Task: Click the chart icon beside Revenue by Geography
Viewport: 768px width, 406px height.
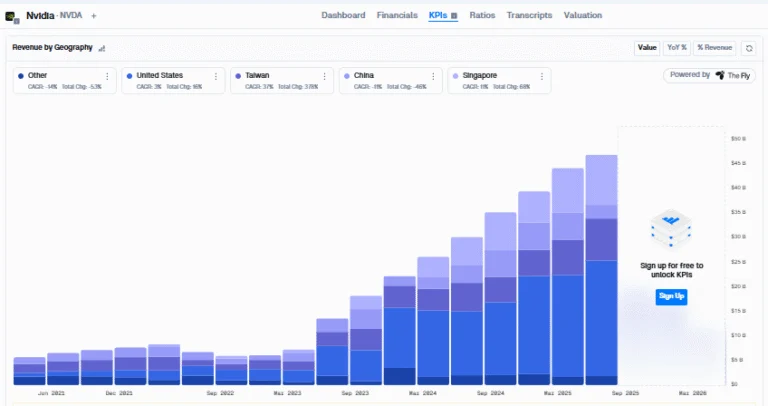Action: tap(102, 48)
